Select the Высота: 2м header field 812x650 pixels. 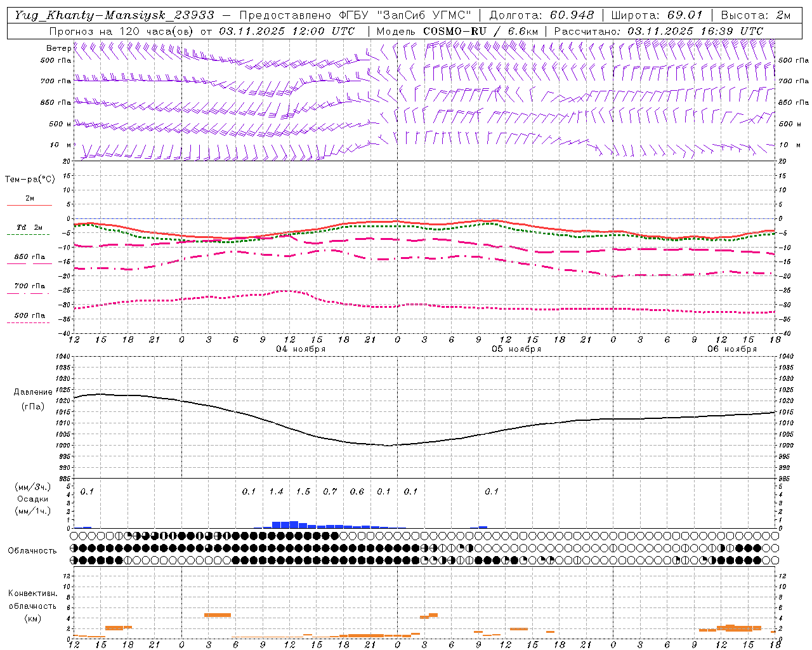[x=755, y=15]
